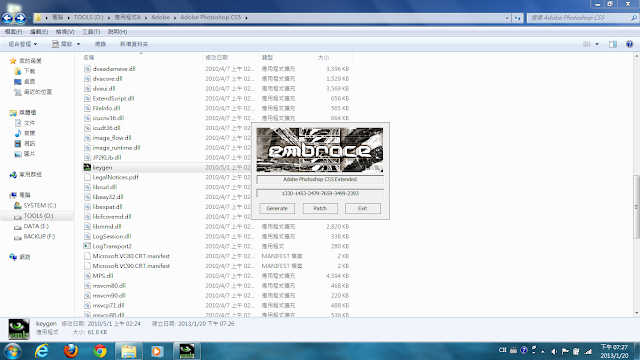Select the MPS.dll file
Screen dimensions: 640x360
tap(103, 276)
